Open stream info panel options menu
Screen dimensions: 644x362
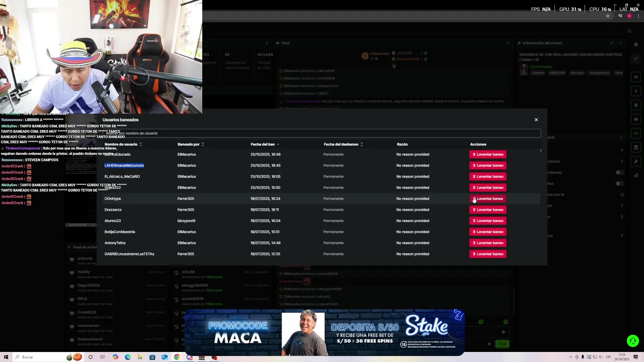point(621,43)
